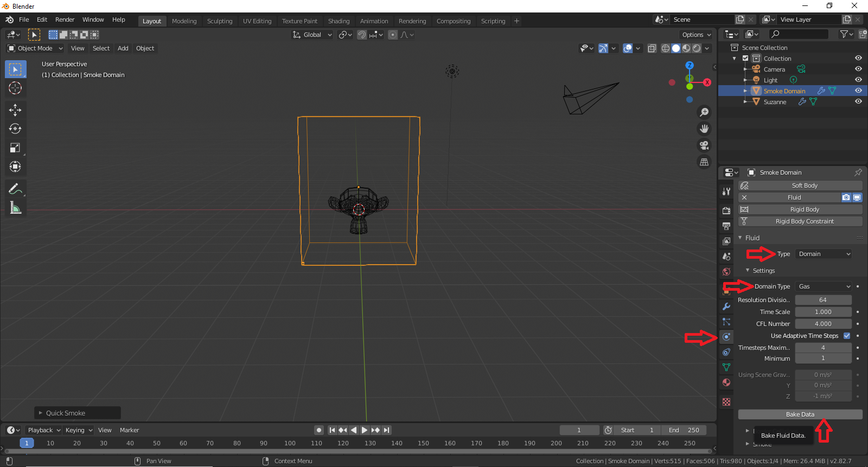Select the Move tool
The image size is (868, 467).
(x=15, y=110)
